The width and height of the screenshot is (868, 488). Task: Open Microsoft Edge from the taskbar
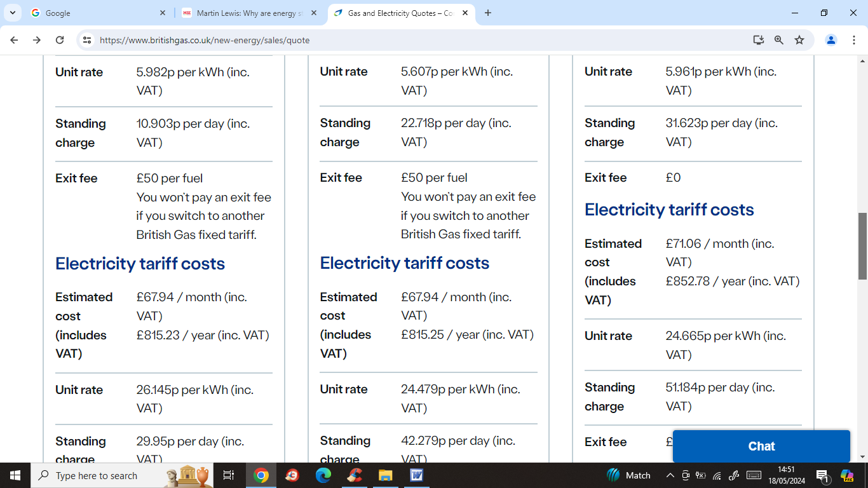click(x=323, y=475)
